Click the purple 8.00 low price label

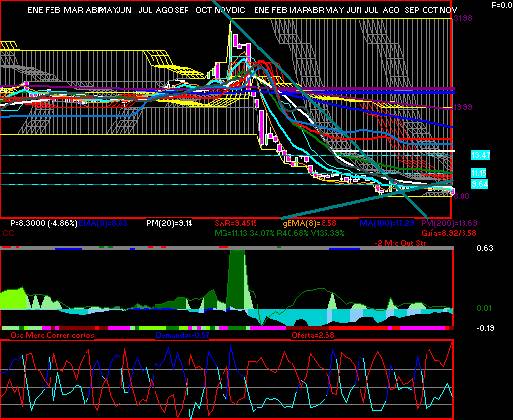coord(462,196)
